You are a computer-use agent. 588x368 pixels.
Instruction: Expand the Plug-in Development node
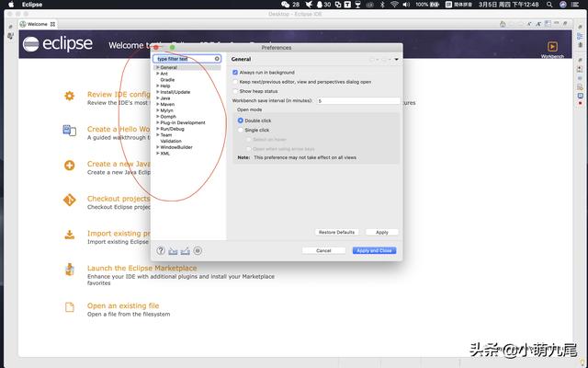[157, 122]
